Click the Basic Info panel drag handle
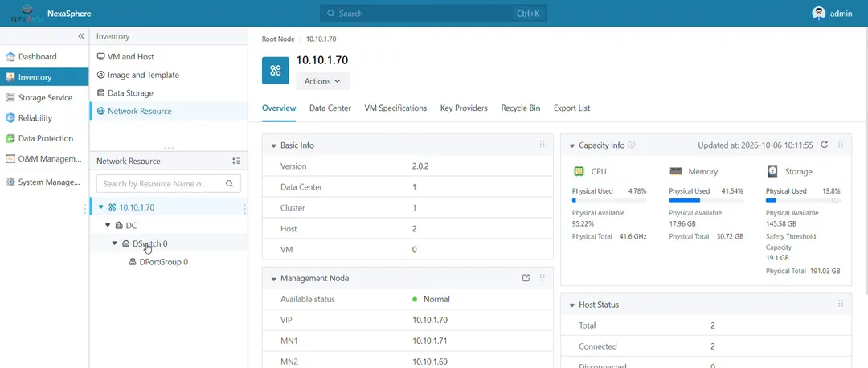 coord(542,145)
